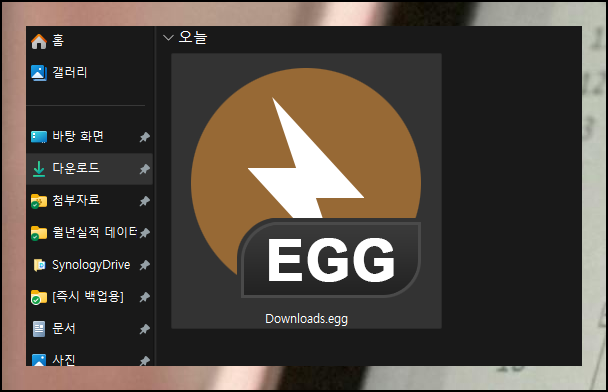
Task: Click the green Downloads arrow icon
Action: 39,169
